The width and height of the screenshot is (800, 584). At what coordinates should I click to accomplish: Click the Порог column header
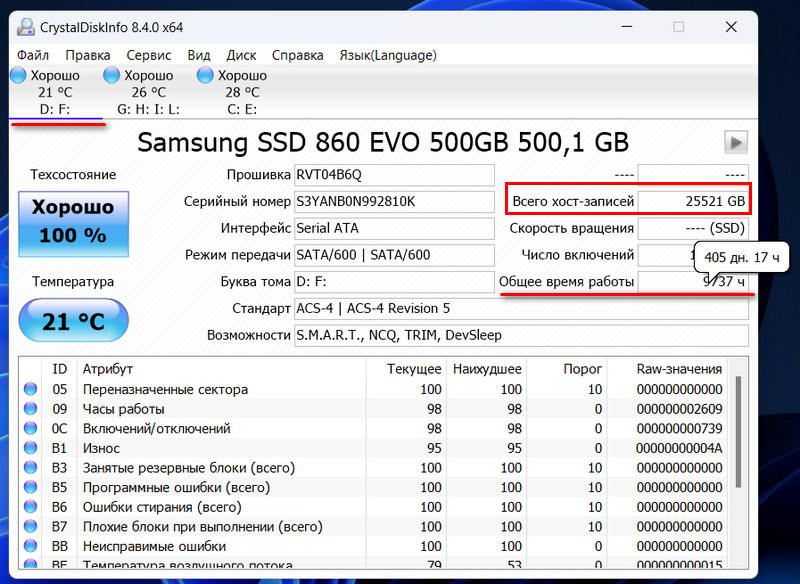[x=567, y=369]
